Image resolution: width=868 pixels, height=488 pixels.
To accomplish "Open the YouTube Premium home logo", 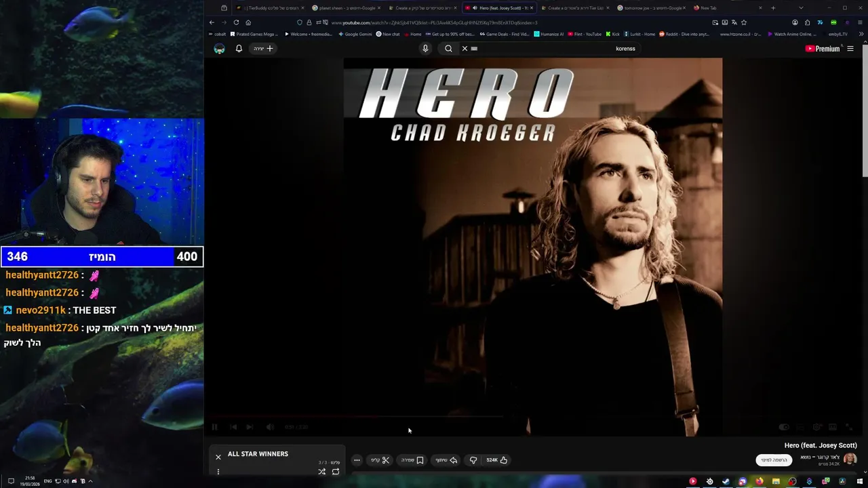I will tap(822, 49).
